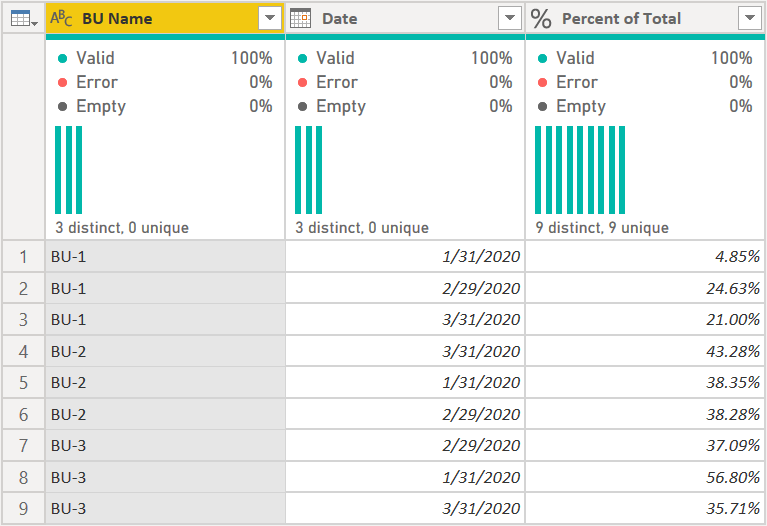Image resolution: width=767 pixels, height=526 pixels.
Task: Click '3 distinct, 0 unique' under Date
Action: (x=362, y=228)
